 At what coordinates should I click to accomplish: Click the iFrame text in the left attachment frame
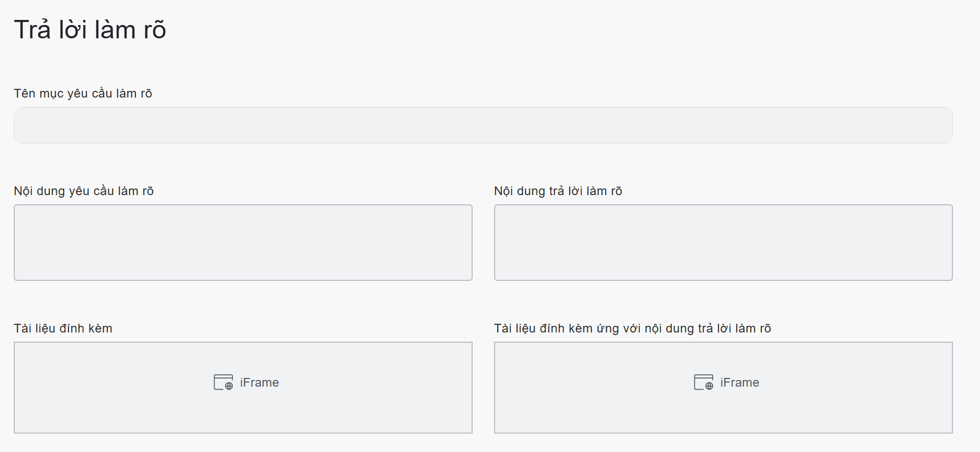pyautogui.click(x=259, y=383)
